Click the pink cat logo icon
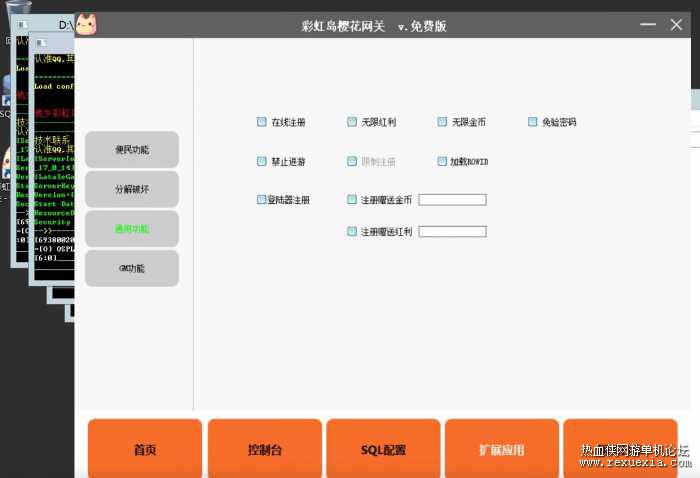Image resolution: width=700 pixels, height=478 pixels. pyautogui.click(x=86, y=25)
